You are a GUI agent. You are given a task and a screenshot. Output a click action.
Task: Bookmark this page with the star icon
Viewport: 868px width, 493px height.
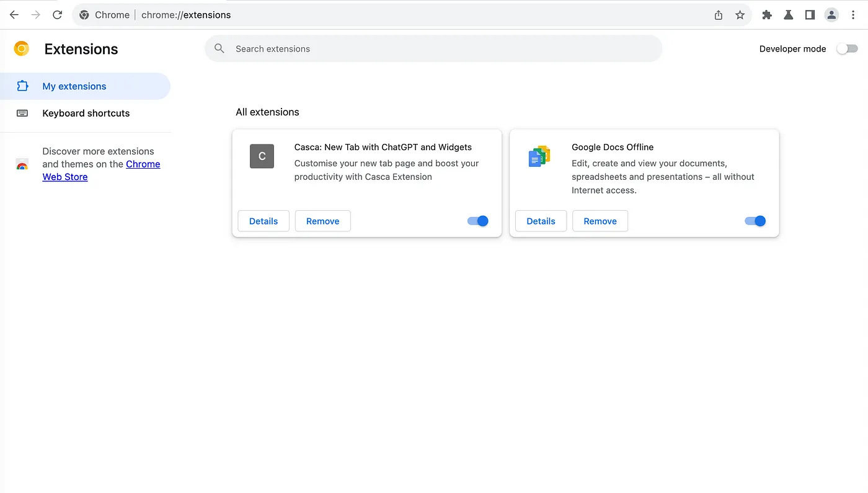(740, 15)
